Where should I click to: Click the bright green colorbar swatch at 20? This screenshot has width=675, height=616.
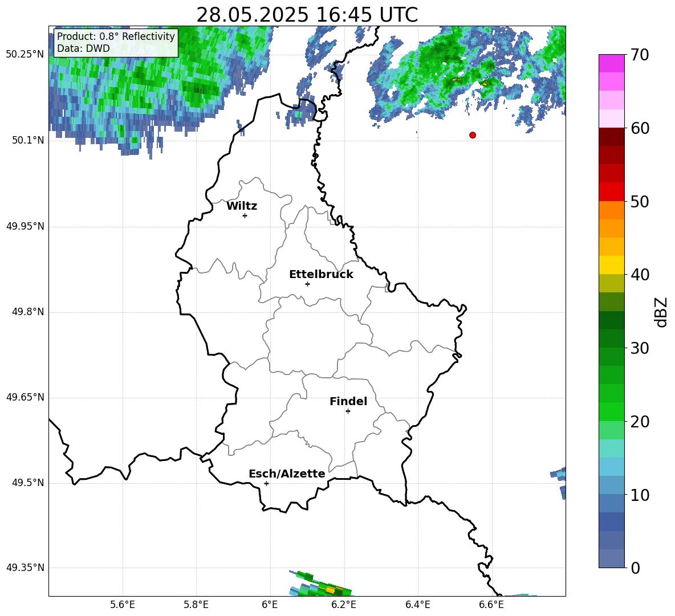pos(611,411)
